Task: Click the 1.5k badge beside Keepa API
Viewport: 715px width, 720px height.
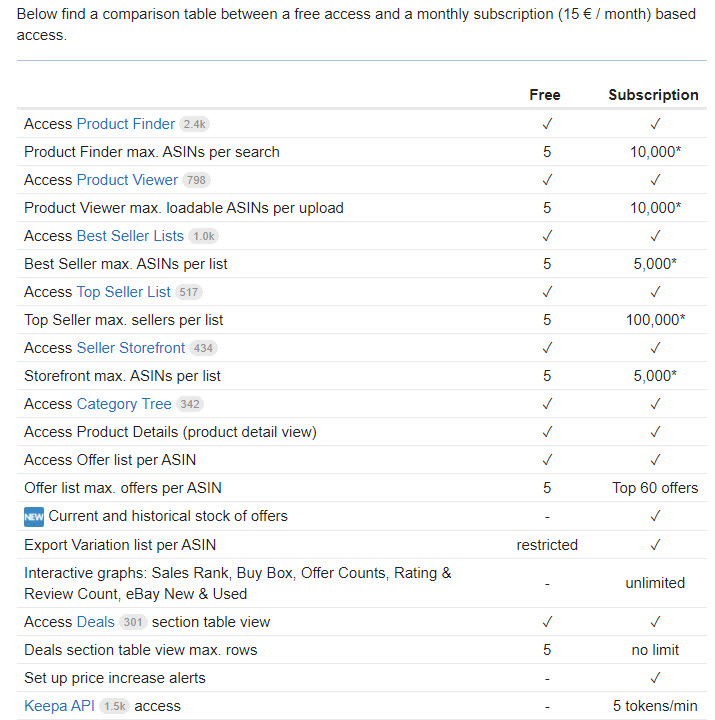Action: point(114,707)
